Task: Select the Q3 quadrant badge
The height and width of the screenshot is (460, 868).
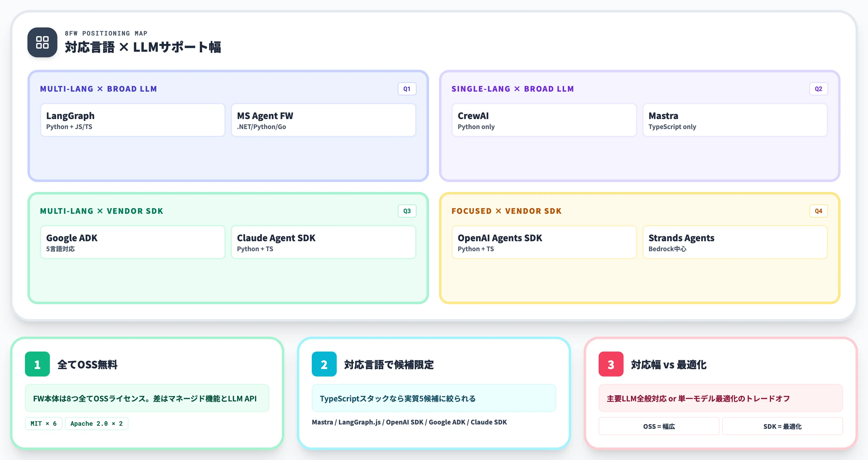Action: (x=407, y=211)
